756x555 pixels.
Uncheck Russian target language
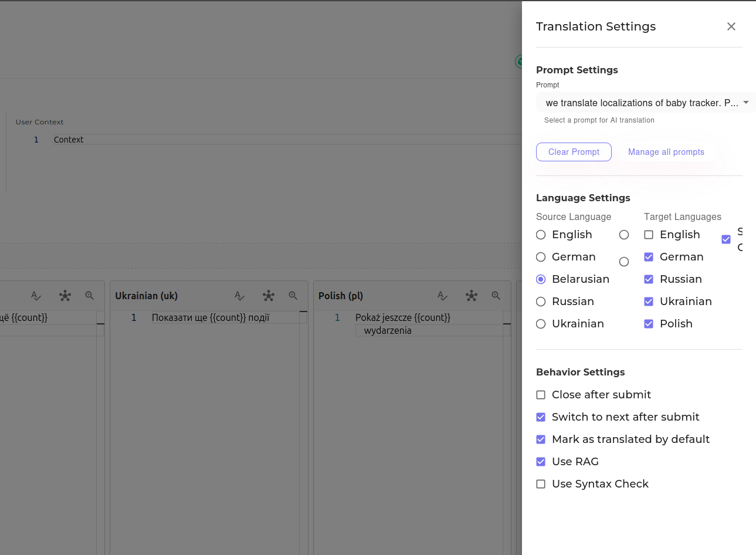pyautogui.click(x=649, y=279)
